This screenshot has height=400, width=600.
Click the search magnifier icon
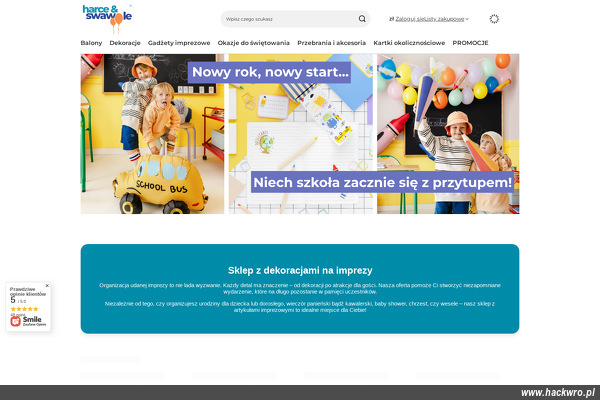coord(361,19)
